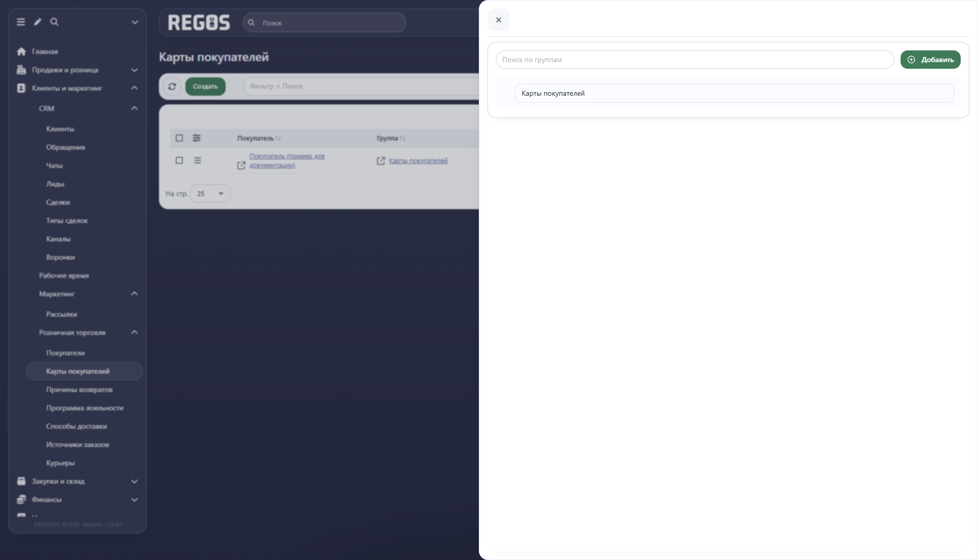The height and width of the screenshot is (560, 978).
Task: Check the buyer row checkbox
Action: tap(179, 160)
